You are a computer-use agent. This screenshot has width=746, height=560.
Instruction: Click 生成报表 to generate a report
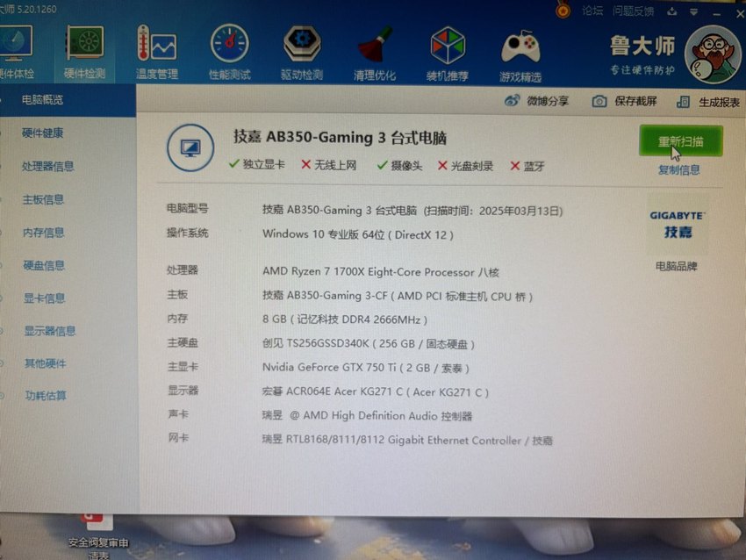tap(708, 102)
